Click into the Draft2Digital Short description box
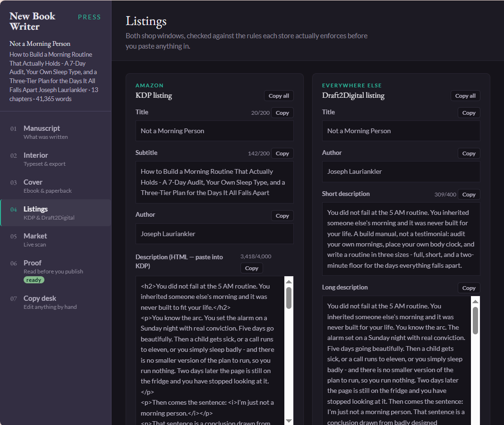The width and height of the screenshot is (504, 425). coord(401,239)
